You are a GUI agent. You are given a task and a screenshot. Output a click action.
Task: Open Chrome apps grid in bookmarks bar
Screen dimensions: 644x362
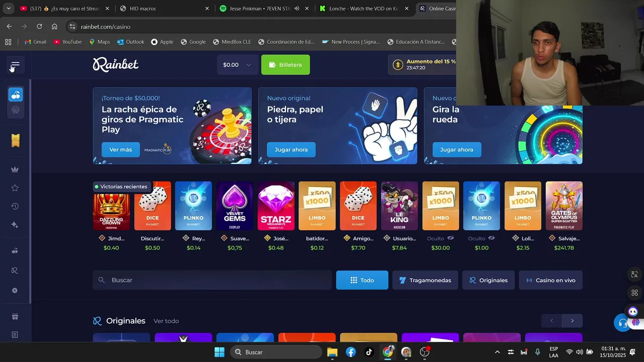(x=8, y=42)
